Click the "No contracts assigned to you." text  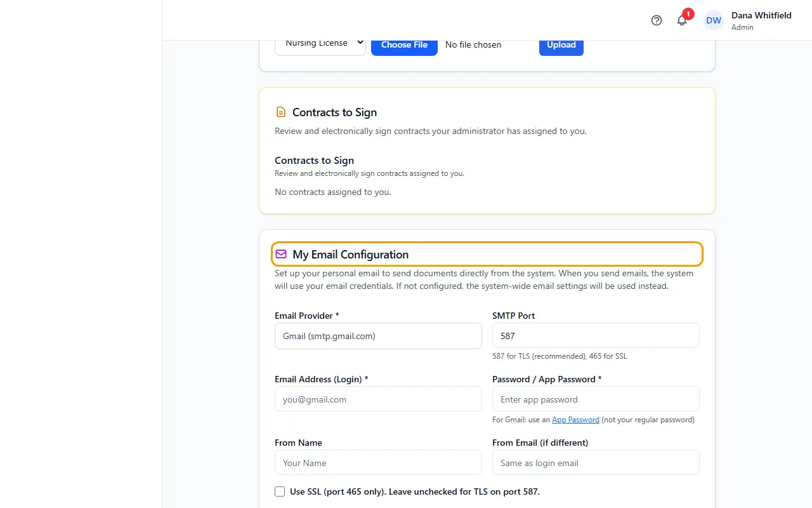[x=333, y=192]
